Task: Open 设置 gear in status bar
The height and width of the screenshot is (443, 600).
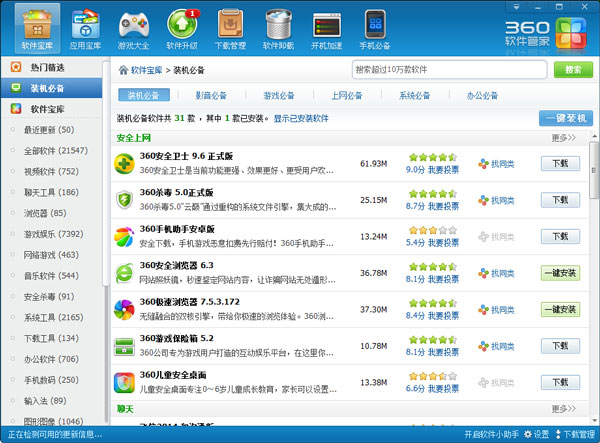Action: coord(536,435)
